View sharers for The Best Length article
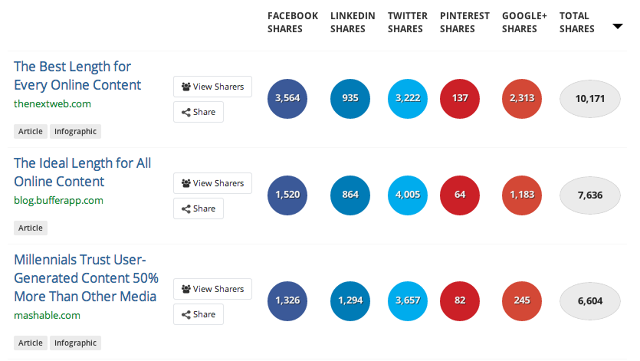Viewport: 640px width, 361px height. 212,87
